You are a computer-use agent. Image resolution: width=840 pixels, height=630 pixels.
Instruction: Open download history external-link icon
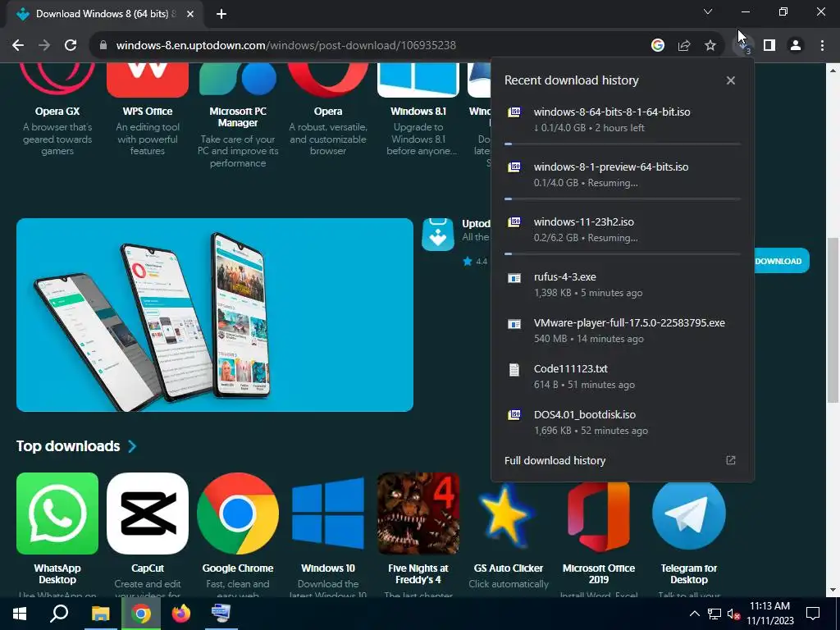pos(731,461)
